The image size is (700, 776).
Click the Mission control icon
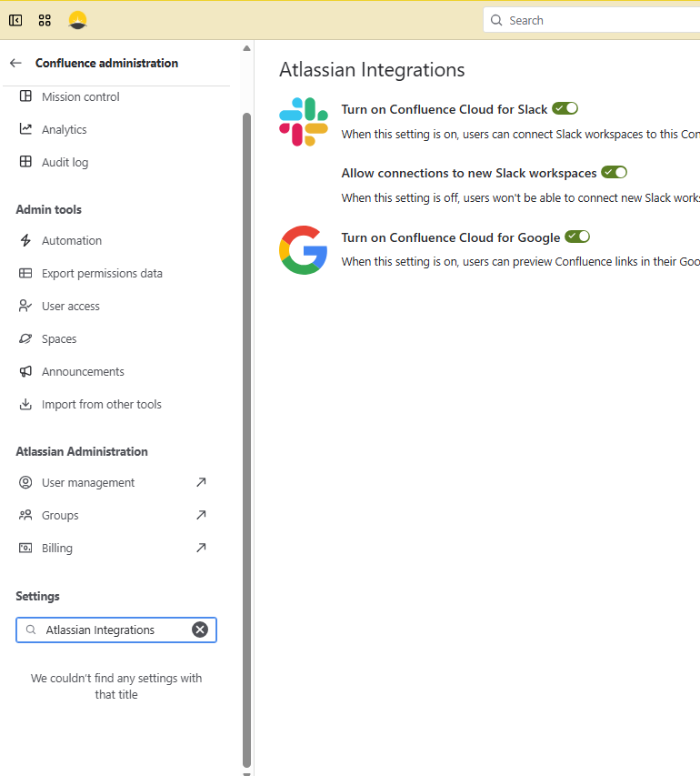click(x=25, y=96)
